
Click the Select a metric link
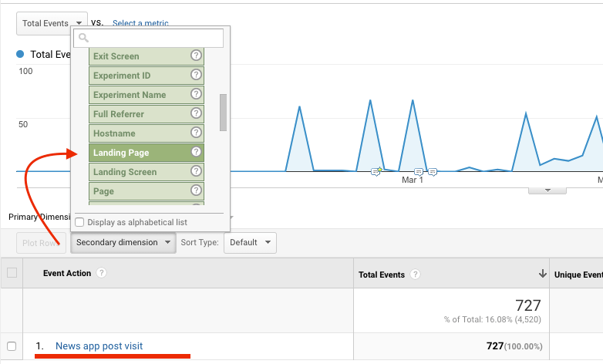click(x=140, y=23)
